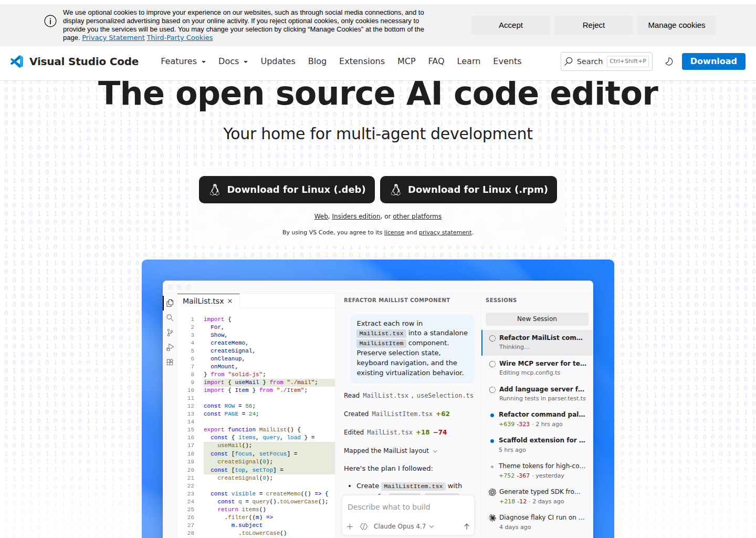Go to the Extensions nav item

(362, 61)
